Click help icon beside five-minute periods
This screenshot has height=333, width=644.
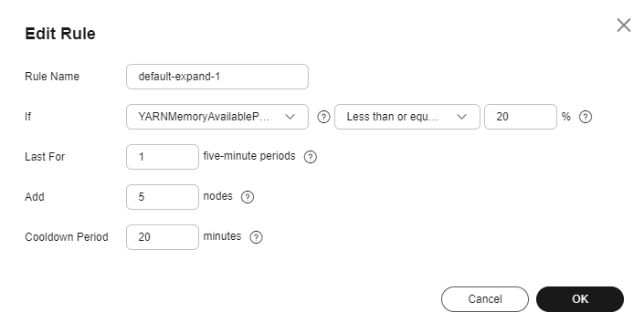(x=311, y=157)
